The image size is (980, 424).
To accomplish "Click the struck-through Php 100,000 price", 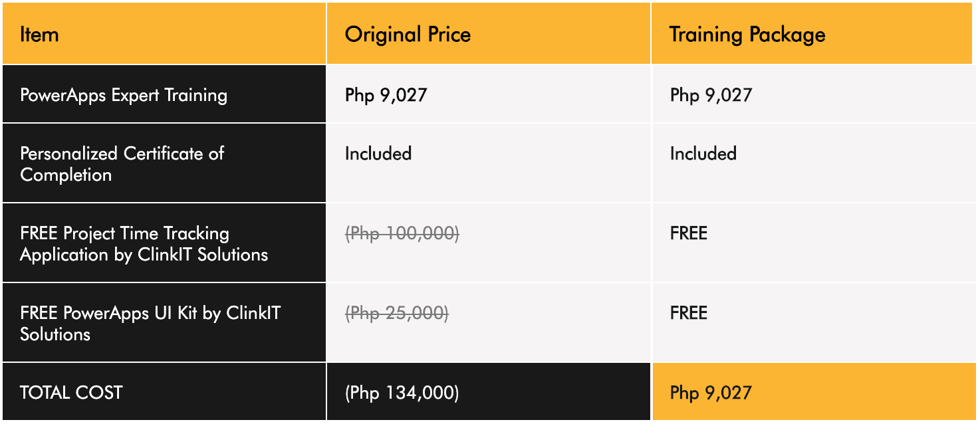I will 402,233.
